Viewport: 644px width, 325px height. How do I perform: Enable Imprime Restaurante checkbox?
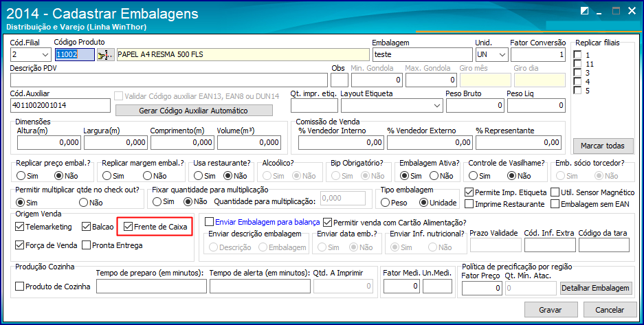(469, 203)
